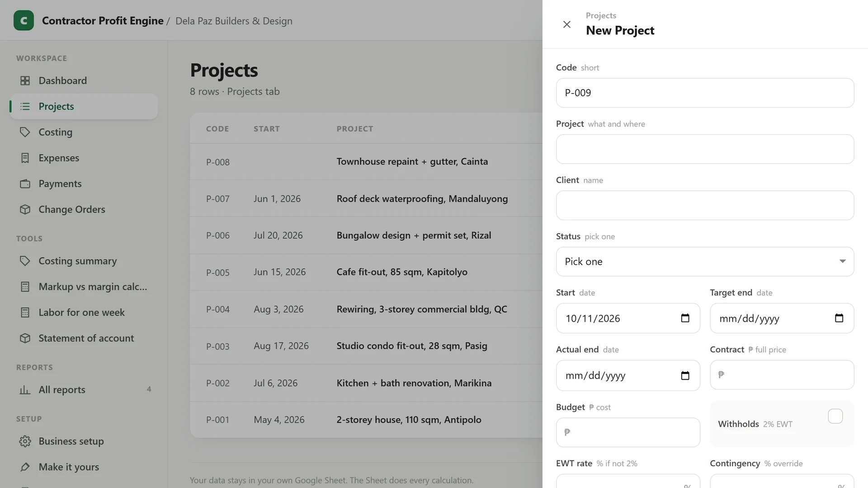Screen dimensions: 868x488
Task: Click the Payments wallet icon
Action: click(x=25, y=183)
